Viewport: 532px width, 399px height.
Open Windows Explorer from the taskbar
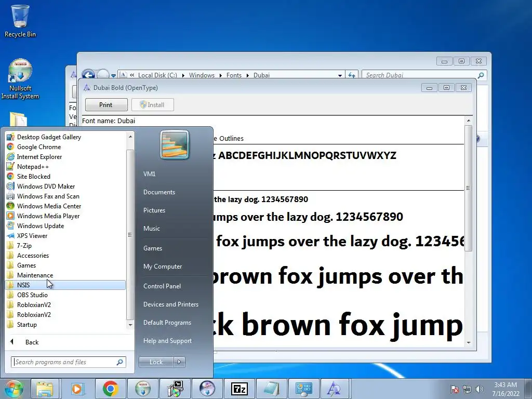pyautogui.click(x=45, y=389)
